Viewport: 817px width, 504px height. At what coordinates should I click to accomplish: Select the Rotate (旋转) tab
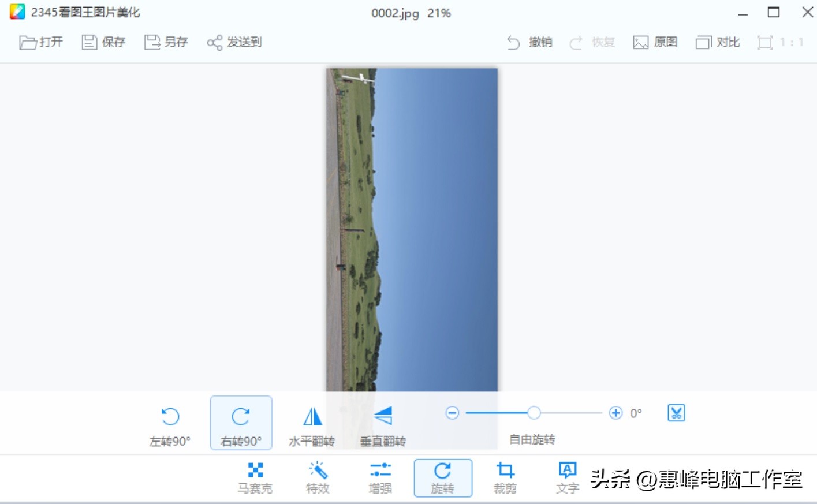click(443, 477)
